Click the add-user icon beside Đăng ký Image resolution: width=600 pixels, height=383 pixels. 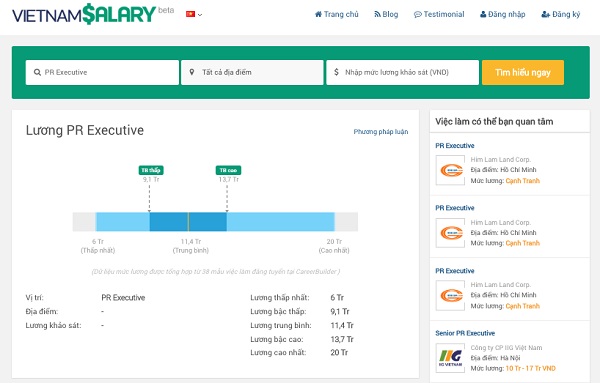[x=545, y=15]
